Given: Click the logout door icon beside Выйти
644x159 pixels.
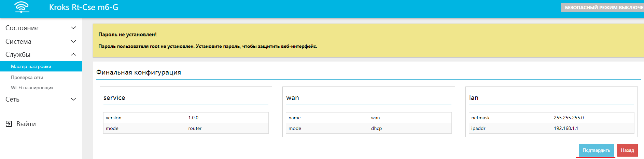Looking at the screenshot, I should click(x=9, y=124).
